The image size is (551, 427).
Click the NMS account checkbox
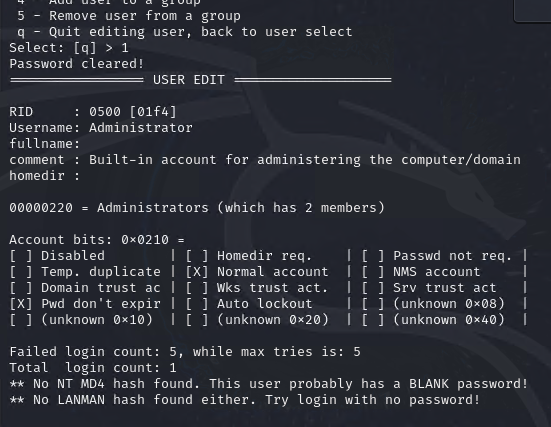(x=373, y=272)
